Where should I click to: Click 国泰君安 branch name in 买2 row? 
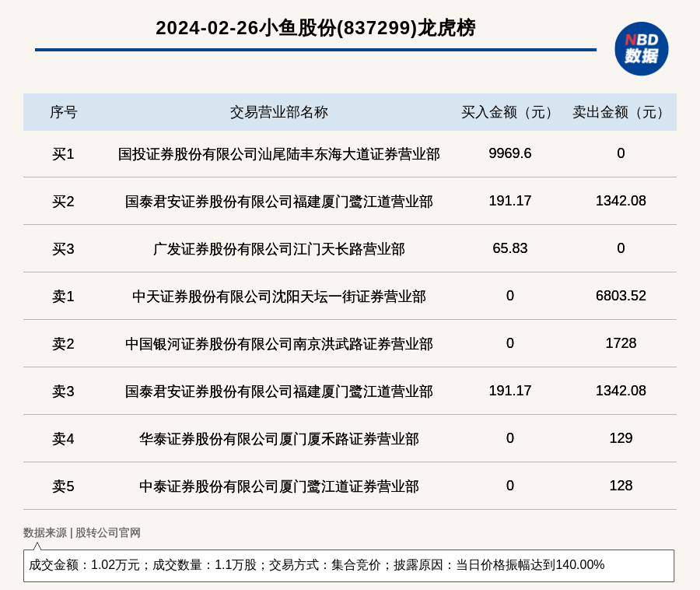tap(279, 202)
